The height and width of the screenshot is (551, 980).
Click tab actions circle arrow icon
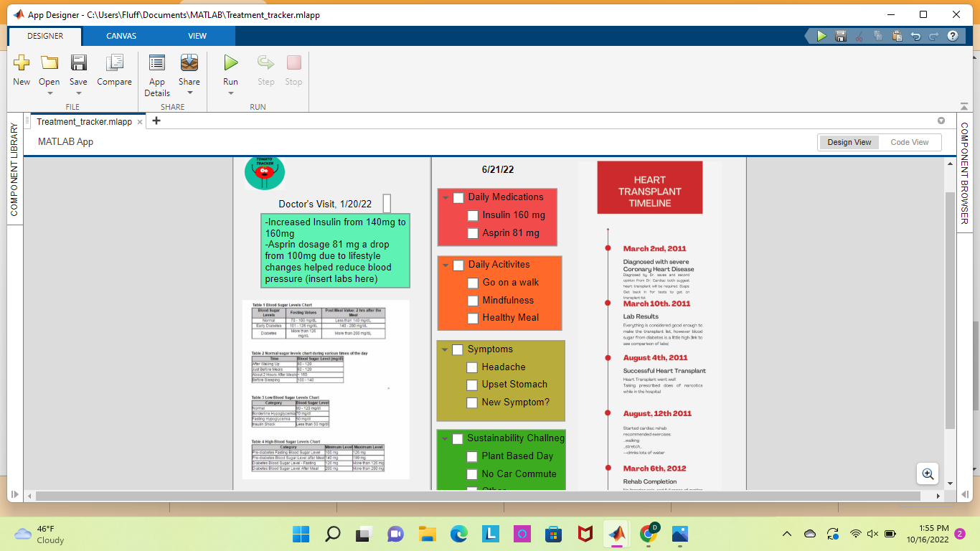941,121
